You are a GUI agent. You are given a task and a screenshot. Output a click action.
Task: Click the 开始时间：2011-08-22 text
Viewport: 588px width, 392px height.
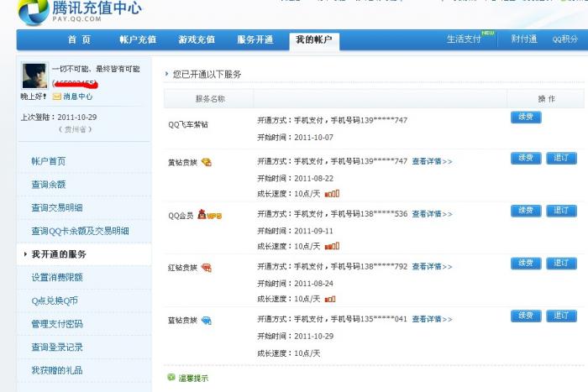pos(295,179)
